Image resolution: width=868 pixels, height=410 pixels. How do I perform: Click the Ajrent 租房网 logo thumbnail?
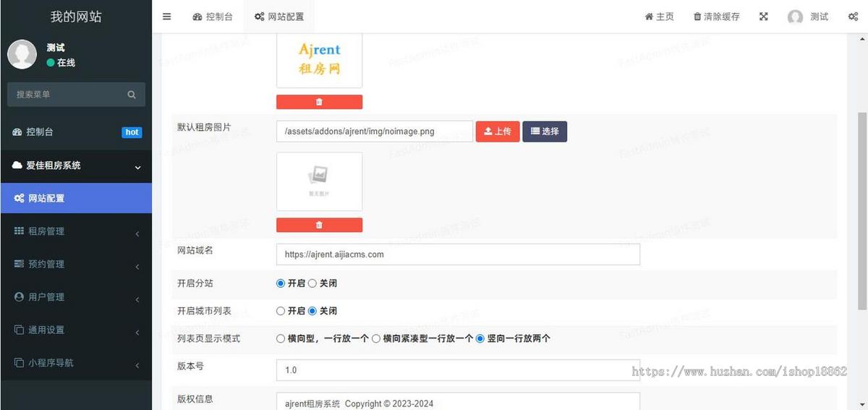(319, 61)
